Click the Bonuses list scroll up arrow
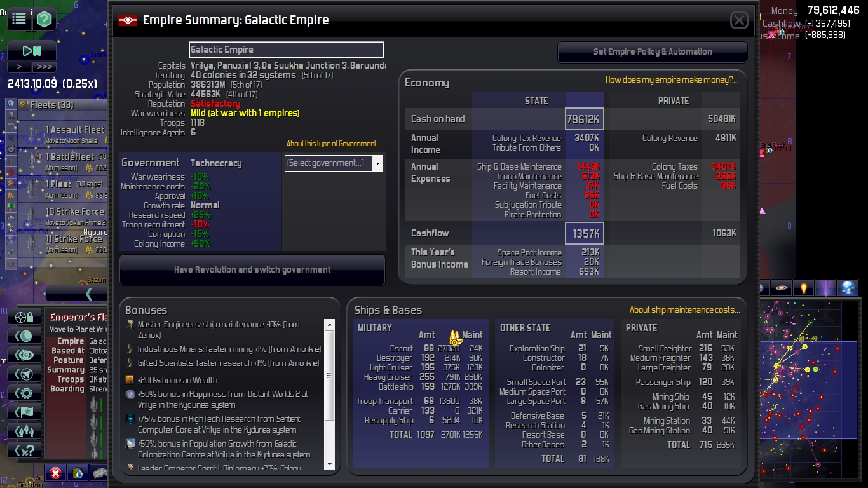Screen dimensions: 868x488 click(329, 325)
